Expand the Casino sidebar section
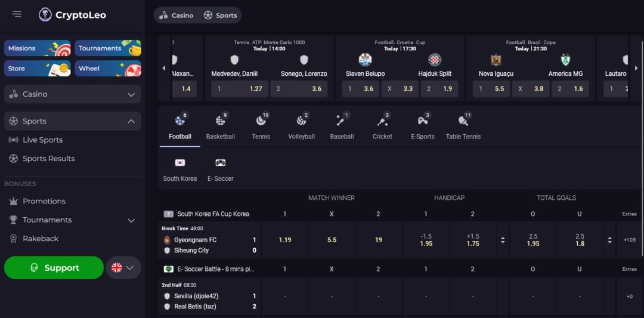This screenshot has height=318, width=644. click(x=73, y=94)
